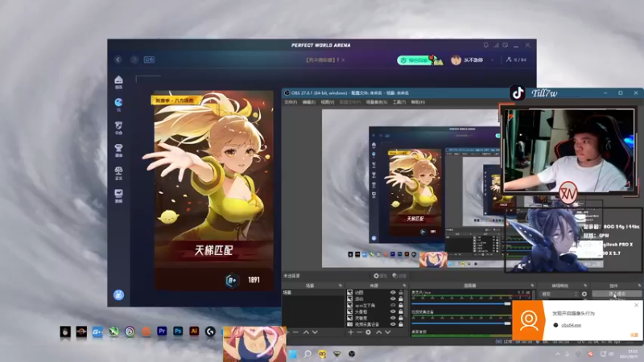Image resolution: width=644 pixels, height=362 pixels.
Task: Toggle lock on the 视频采集设备 source
Action: (x=401, y=324)
